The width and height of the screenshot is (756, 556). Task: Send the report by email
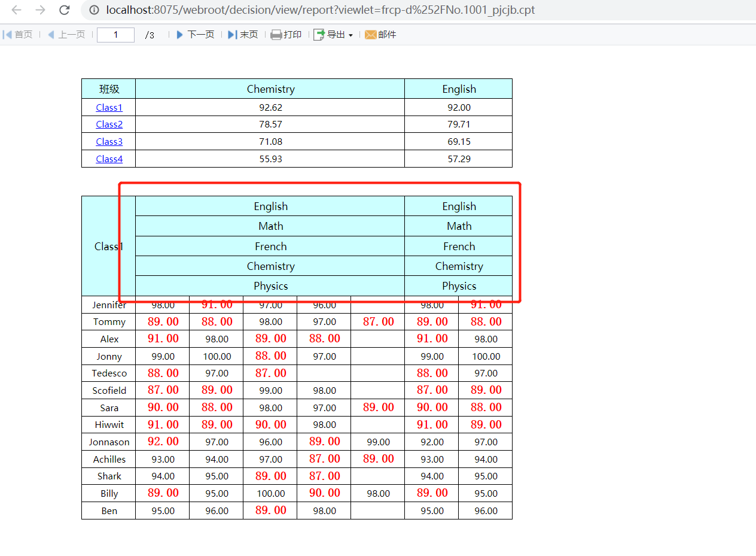tap(380, 35)
